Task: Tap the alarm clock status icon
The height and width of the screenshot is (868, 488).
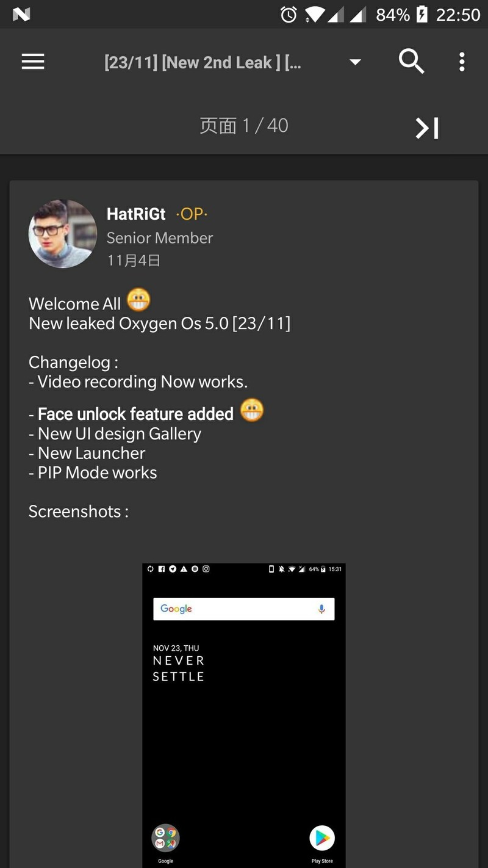Action: coord(289,15)
